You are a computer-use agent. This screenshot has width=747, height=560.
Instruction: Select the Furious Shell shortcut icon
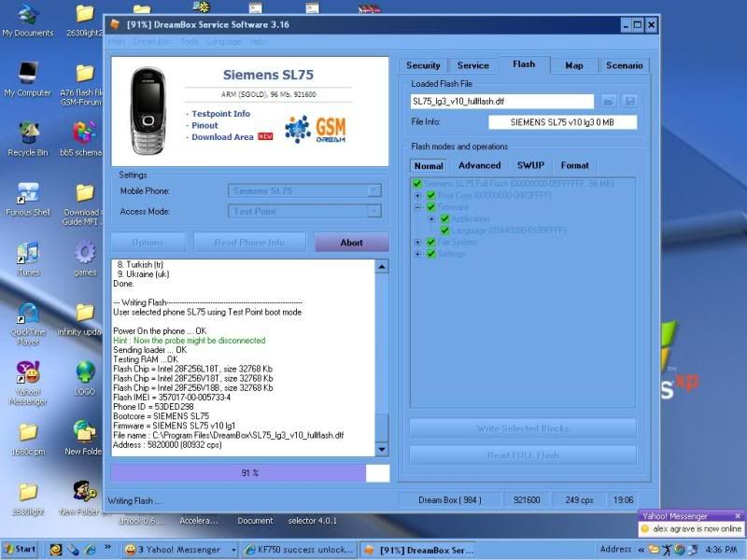pyautogui.click(x=28, y=199)
